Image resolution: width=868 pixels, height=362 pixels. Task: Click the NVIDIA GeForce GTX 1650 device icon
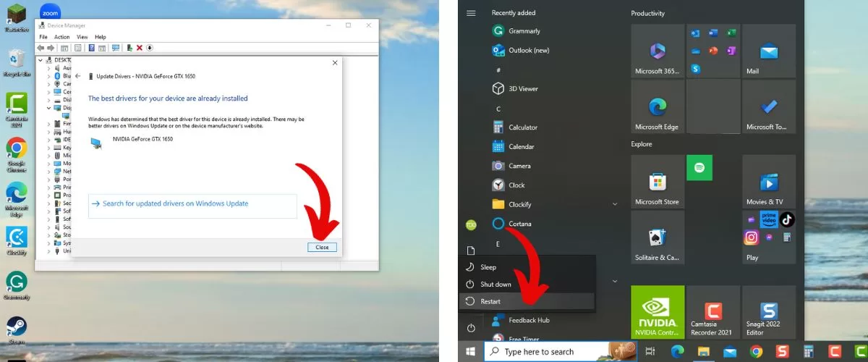pos(97,143)
